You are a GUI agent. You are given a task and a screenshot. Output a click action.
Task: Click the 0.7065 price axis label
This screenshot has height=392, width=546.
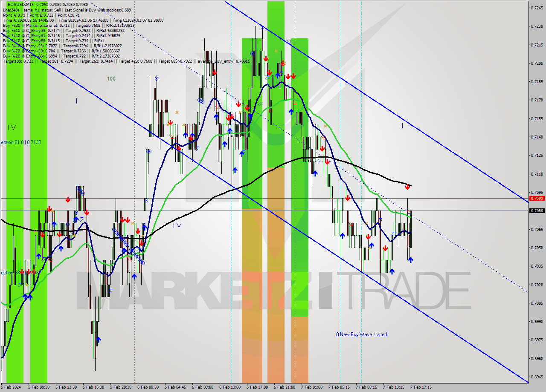pyautogui.click(x=537, y=229)
